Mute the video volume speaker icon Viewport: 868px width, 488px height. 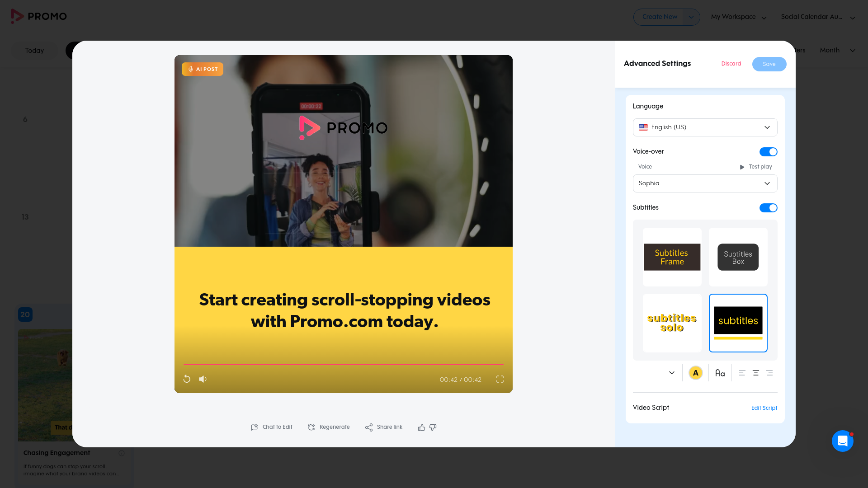click(x=203, y=379)
